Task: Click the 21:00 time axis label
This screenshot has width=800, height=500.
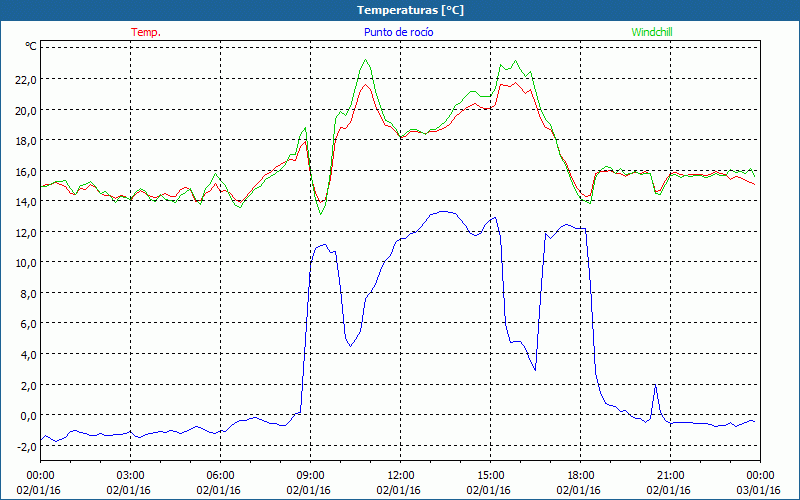Action: (670, 476)
